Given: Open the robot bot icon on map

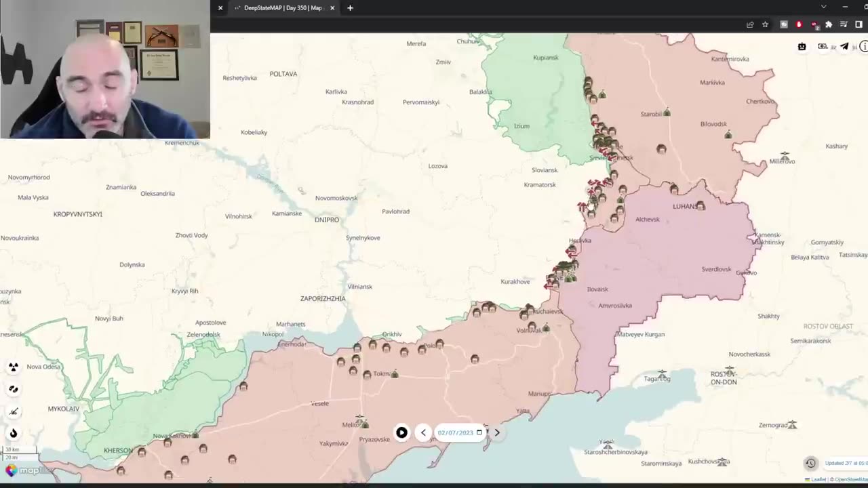Looking at the screenshot, I should pyautogui.click(x=802, y=47).
